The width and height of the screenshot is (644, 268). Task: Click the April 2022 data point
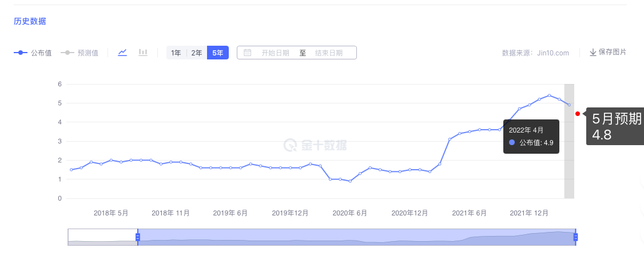coord(569,105)
